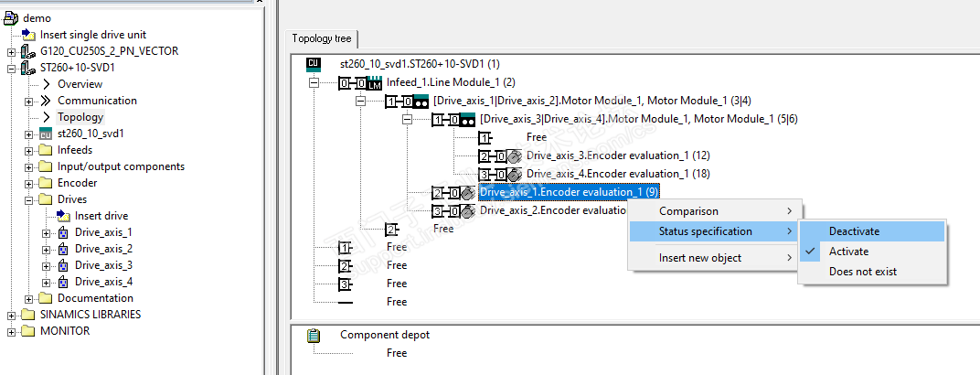Open the Topology item in the project tree
This screenshot has height=375, width=980.
click(80, 117)
